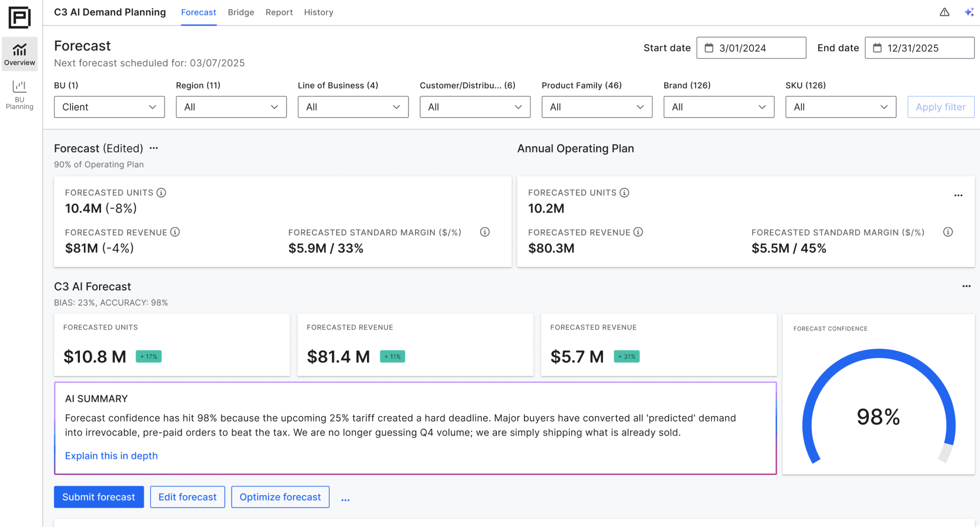This screenshot has width=980, height=527.
Task: Switch to the Forecast tab
Action: point(199,12)
